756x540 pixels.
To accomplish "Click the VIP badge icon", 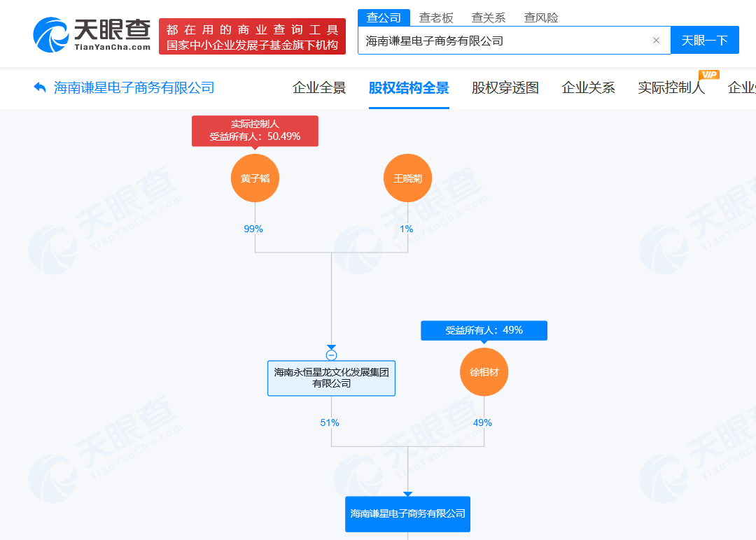I will pyautogui.click(x=708, y=75).
